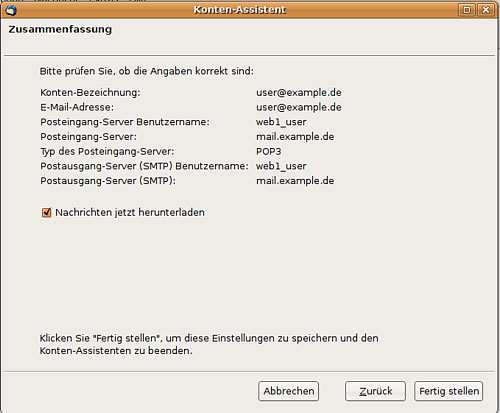This screenshot has width=500, height=413.
Task: Click the Nachrichten jetzt herunterladen label
Action: (130, 212)
